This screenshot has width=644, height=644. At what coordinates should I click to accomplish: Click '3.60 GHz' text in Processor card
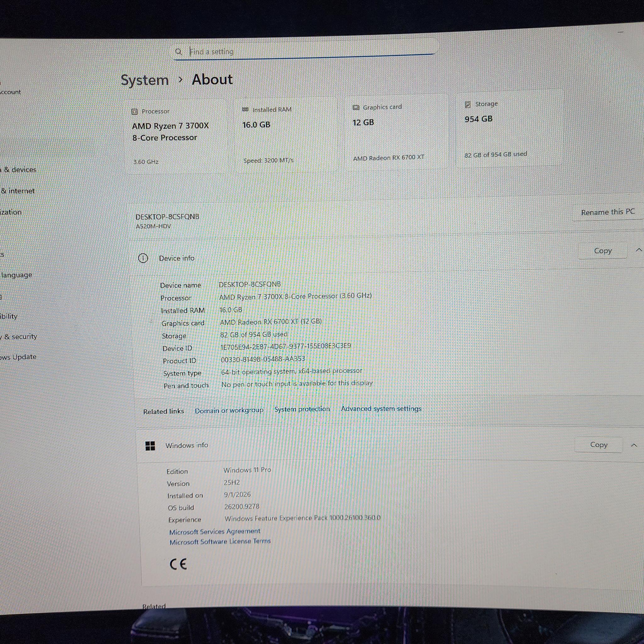pos(146,162)
